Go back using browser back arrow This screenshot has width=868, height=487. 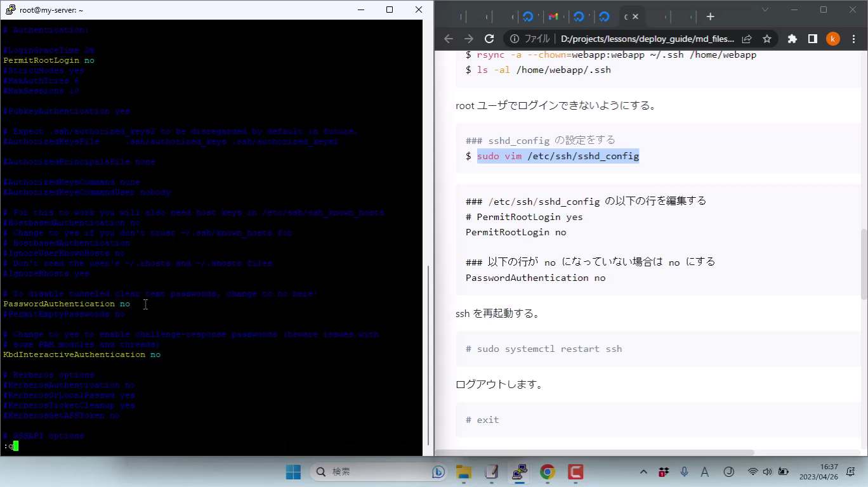(449, 39)
